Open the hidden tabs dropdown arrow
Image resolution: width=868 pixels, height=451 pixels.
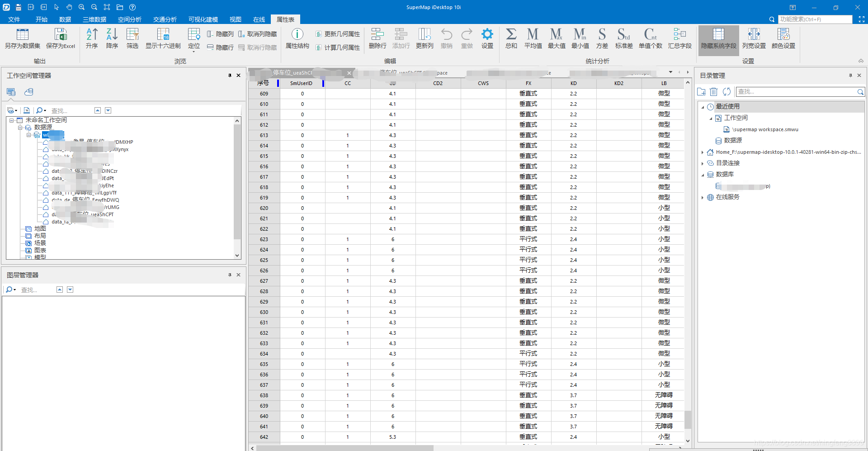point(670,72)
